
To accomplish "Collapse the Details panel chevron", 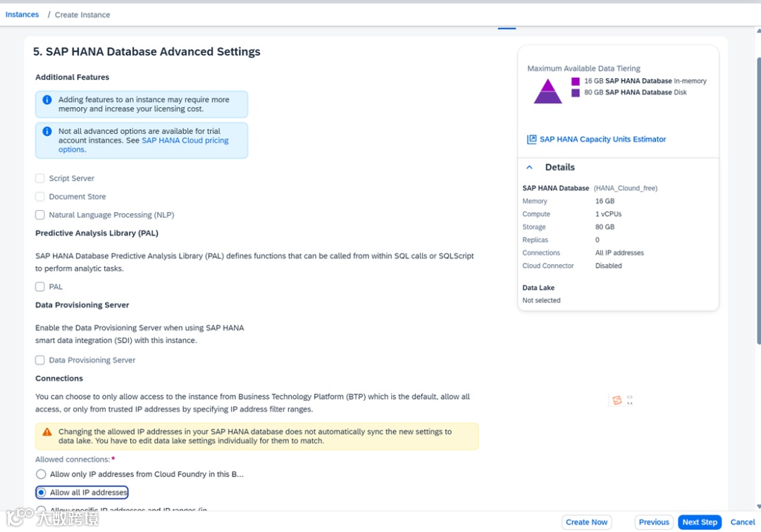I will pyautogui.click(x=529, y=167).
